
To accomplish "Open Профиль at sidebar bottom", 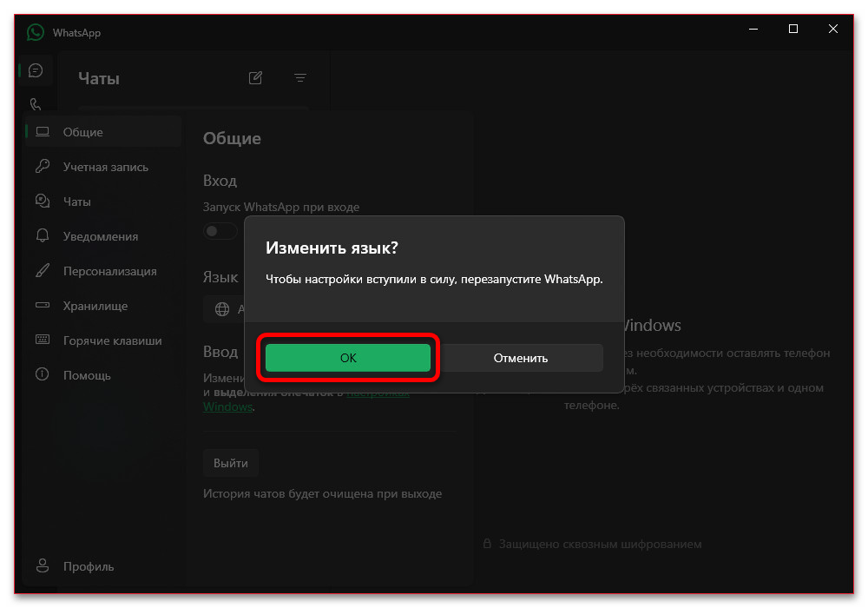I will pos(103,566).
